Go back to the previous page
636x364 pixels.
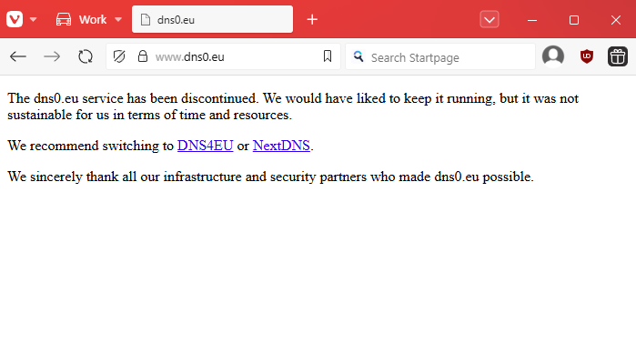coord(18,56)
